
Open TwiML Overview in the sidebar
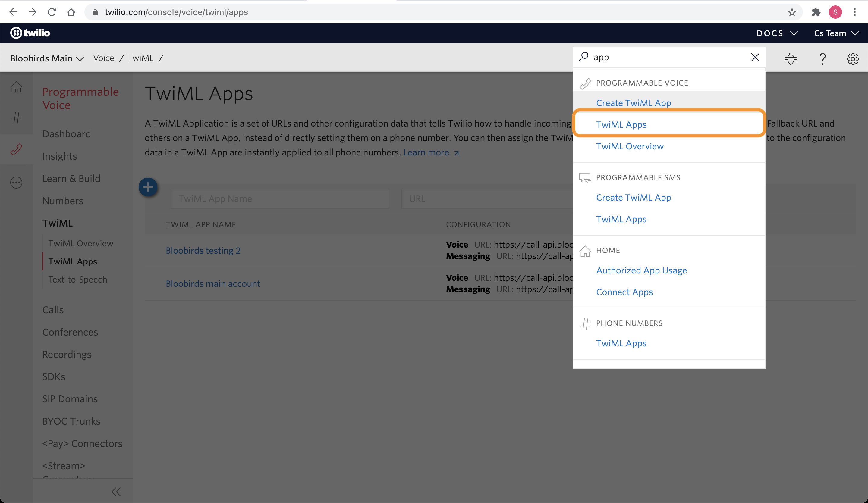80,243
